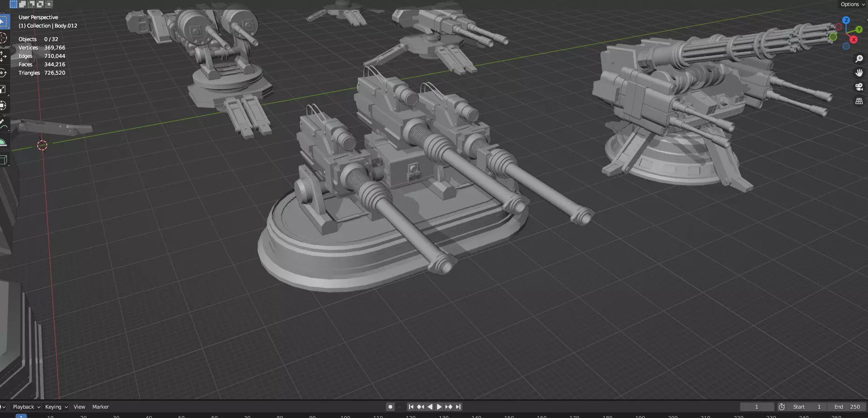Switch between perspective and orthographic view
Screen dimensions: 868x418
click(859, 101)
